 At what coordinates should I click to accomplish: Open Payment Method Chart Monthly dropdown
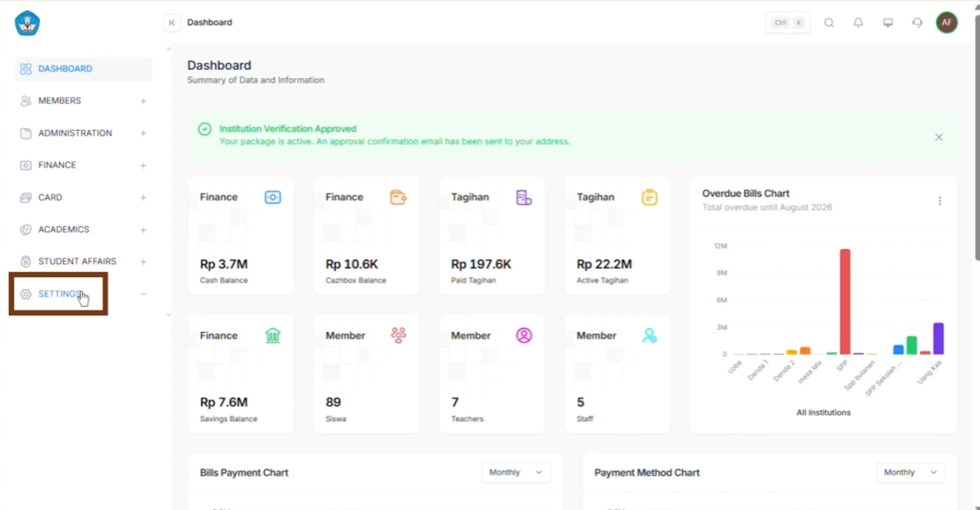pos(910,472)
